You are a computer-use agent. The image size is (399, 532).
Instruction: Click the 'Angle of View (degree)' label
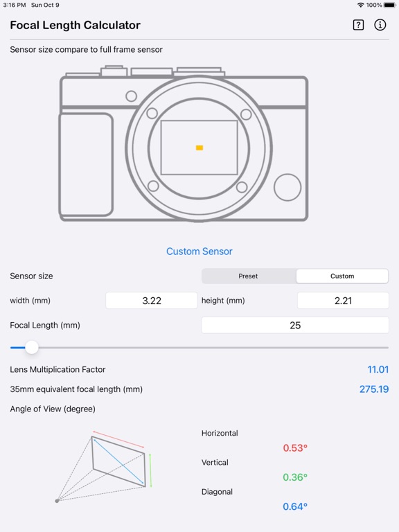tap(53, 409)
